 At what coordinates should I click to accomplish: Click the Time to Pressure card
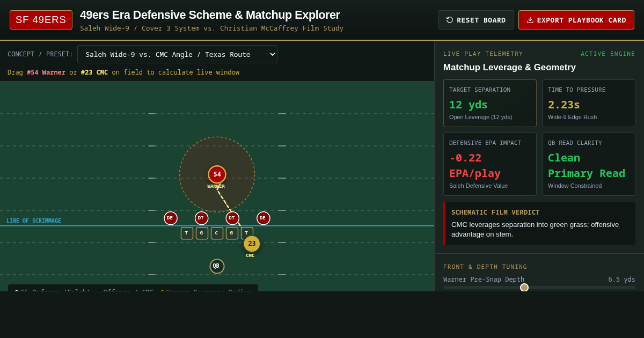(x=589, y=104)
